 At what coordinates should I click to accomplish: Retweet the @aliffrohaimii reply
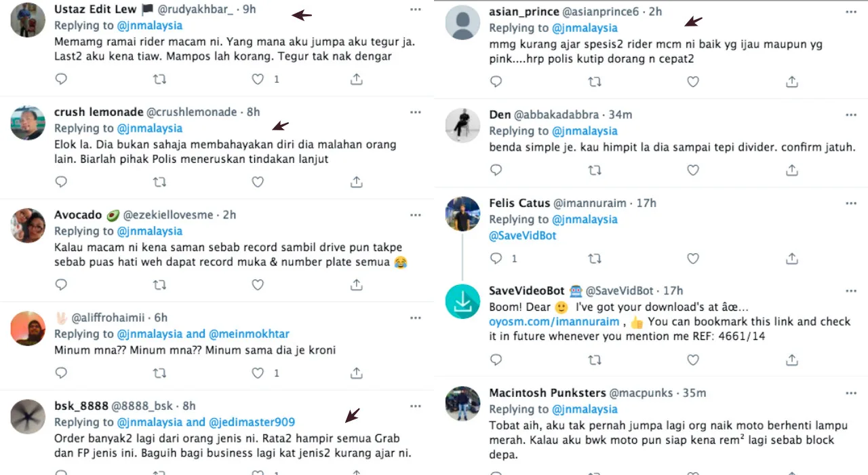coord(159,373)
